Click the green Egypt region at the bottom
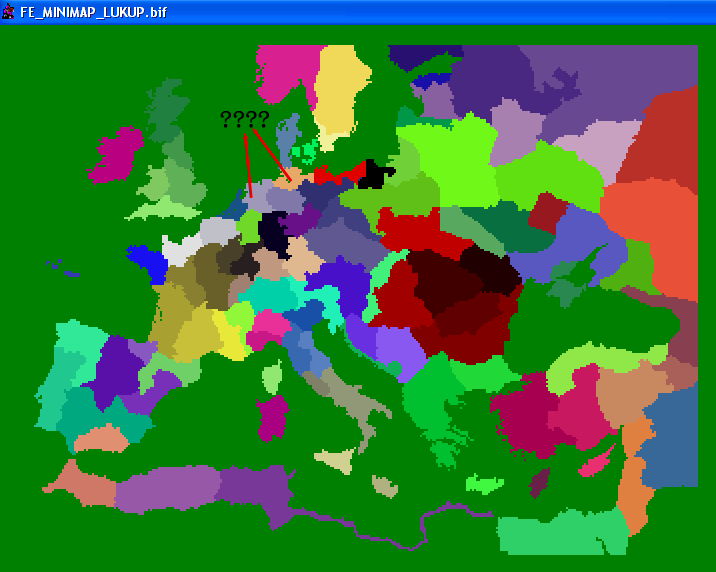Screen dimensions: 716x572 [564, 533]
